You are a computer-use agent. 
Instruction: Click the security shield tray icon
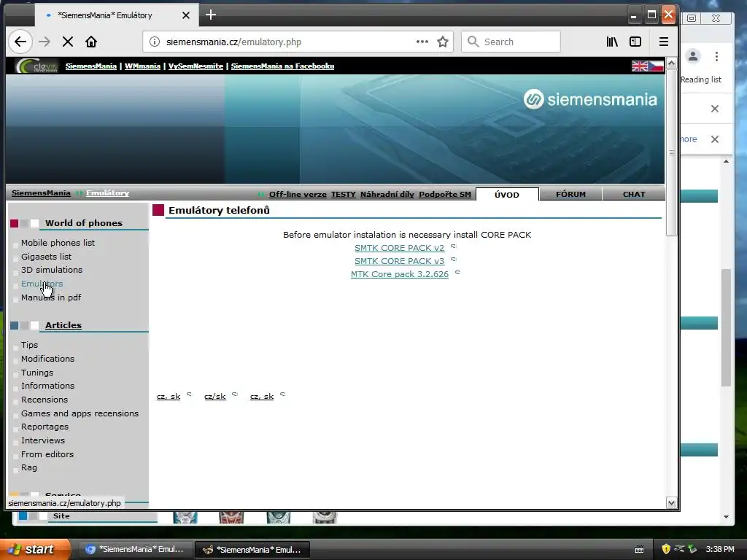point(666,549)
